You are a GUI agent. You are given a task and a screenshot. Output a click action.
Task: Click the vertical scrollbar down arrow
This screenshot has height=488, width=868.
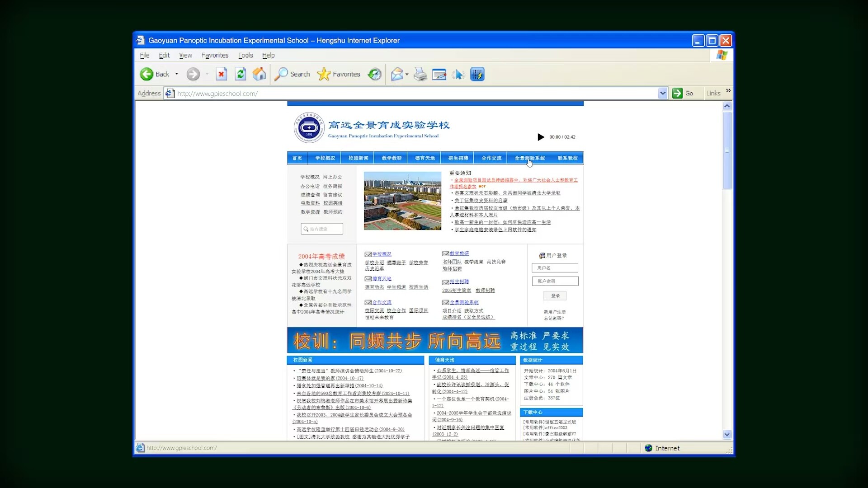[x=727, y=435]
